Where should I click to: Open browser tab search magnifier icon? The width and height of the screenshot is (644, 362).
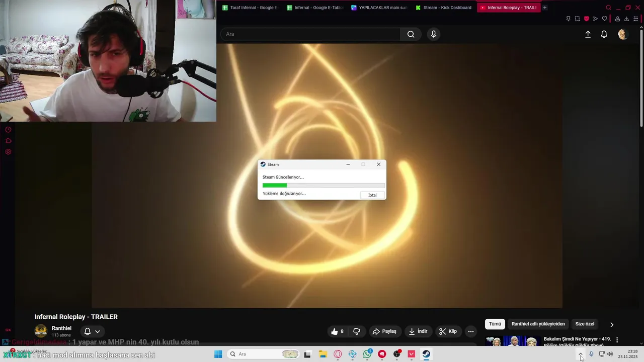(608, 8)
